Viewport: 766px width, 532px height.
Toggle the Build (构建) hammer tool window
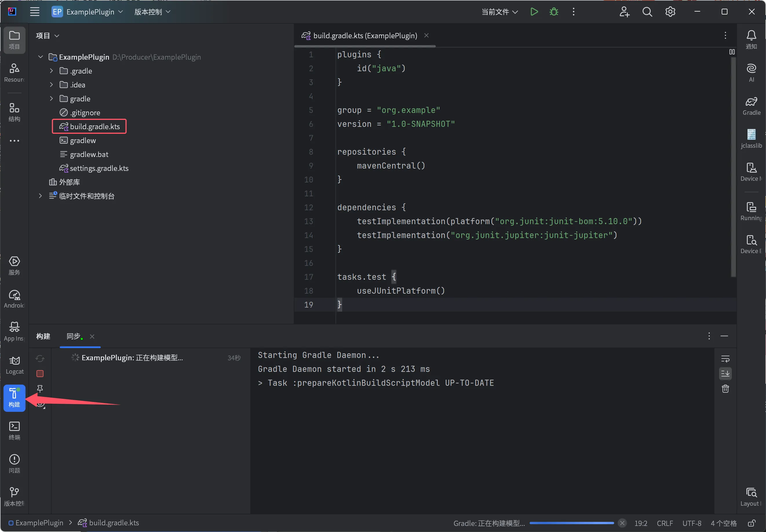tap(14, 398)
